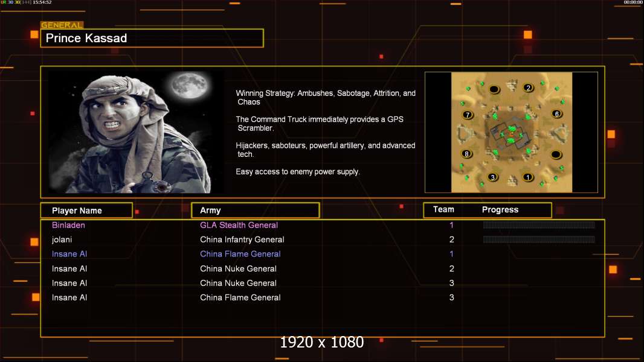Click start position 7 on the minimap
644x362 pixels.
(468, 115)
